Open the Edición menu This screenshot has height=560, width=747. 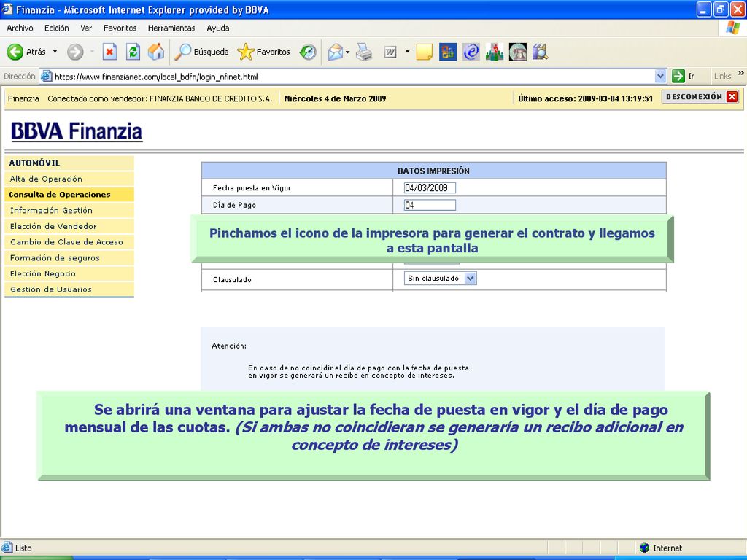(x=57, y=28)
